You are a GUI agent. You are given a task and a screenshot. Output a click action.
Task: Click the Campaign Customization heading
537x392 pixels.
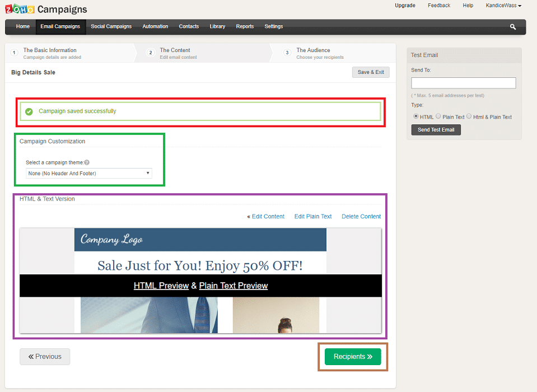click(x=53, y=141)
